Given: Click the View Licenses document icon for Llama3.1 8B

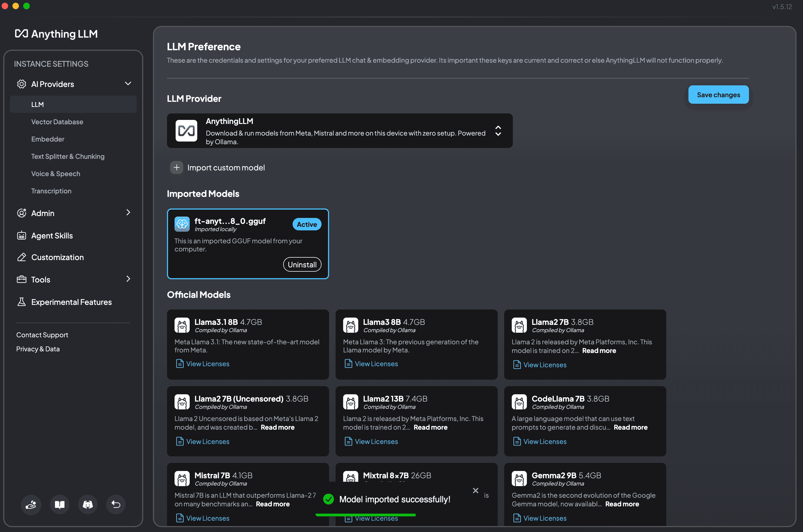Looking at the screenshot, I should [180, 364].
